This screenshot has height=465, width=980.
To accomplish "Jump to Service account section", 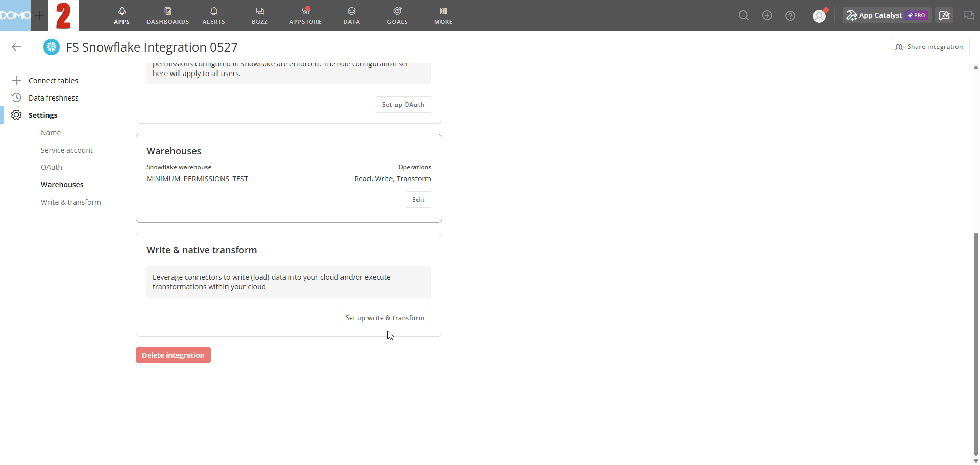I will coord(67,150).
